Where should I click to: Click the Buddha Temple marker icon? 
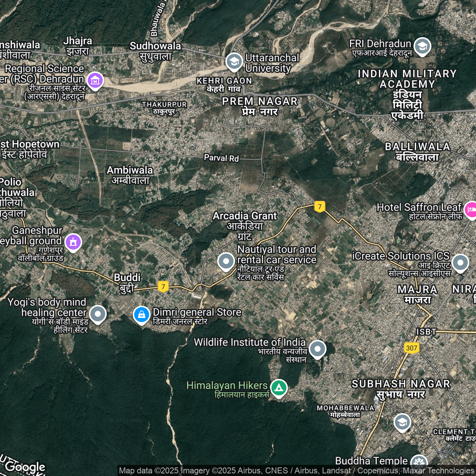tap(419, 462)
